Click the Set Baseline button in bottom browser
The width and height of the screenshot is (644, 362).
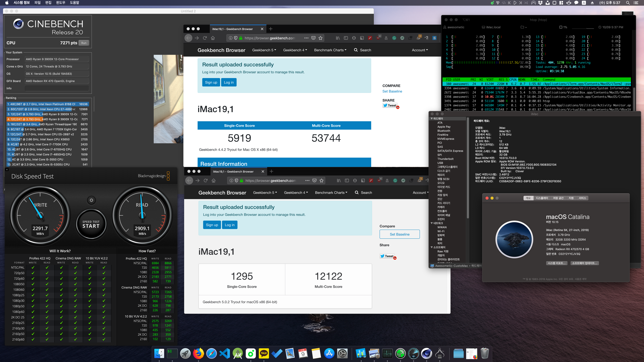(399, 234)
